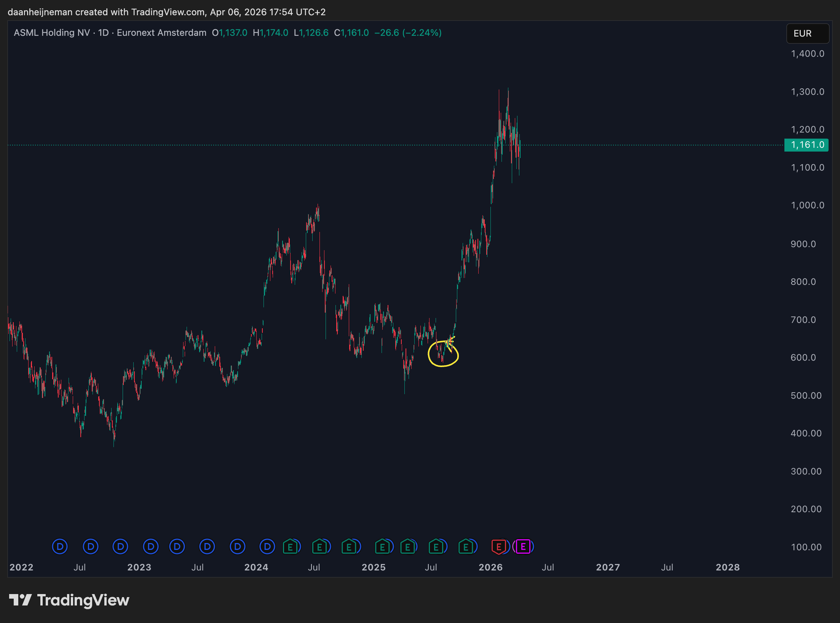The width and height of the screenshot is (840, 623).
Task: Click the 1,400.0 price axis label
Action: [808, 54]
